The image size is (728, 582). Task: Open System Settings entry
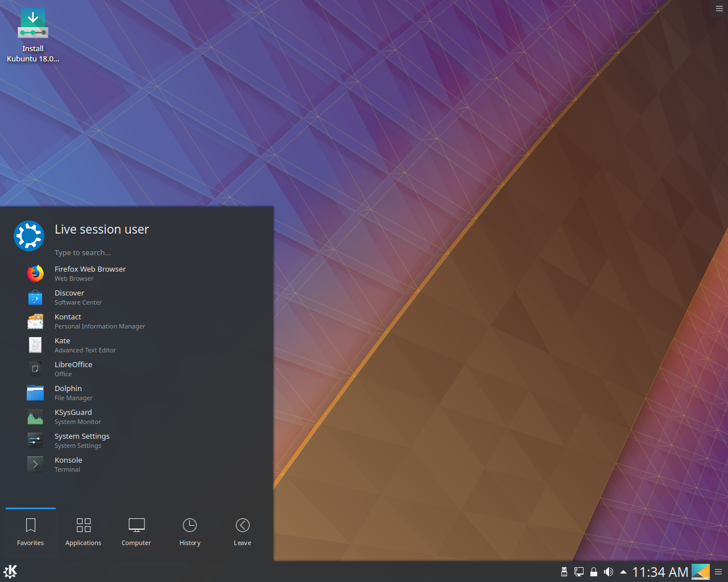[136, 440]
